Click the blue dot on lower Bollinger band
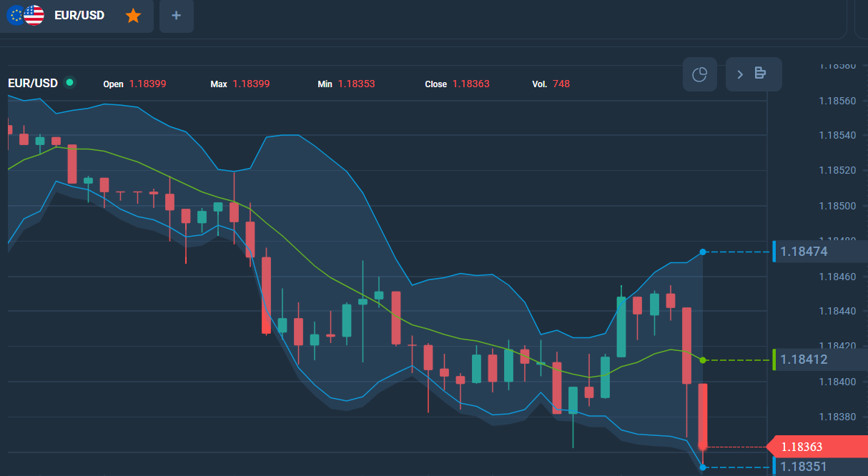868x476 pixels. click(703, 467)
